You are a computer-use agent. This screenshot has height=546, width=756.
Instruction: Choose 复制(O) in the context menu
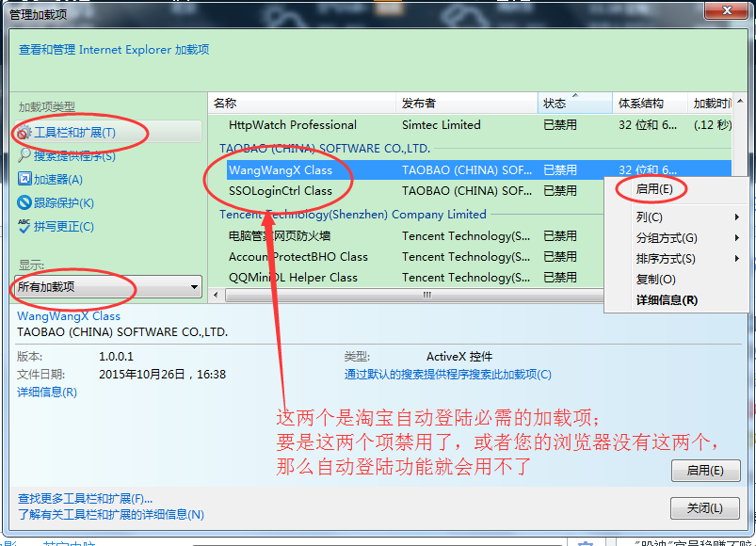click(656, 280)
